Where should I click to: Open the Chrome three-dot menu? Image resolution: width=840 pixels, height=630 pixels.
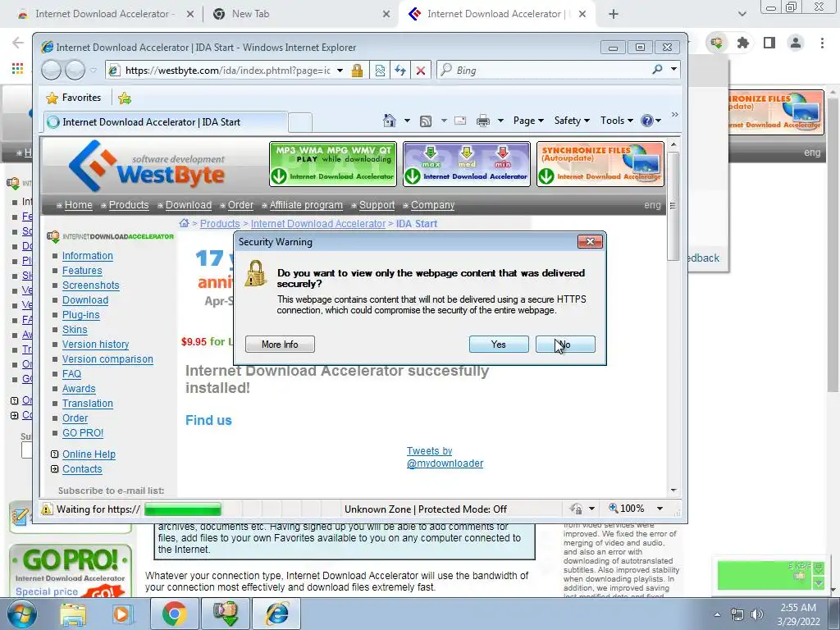pos(822,43)
